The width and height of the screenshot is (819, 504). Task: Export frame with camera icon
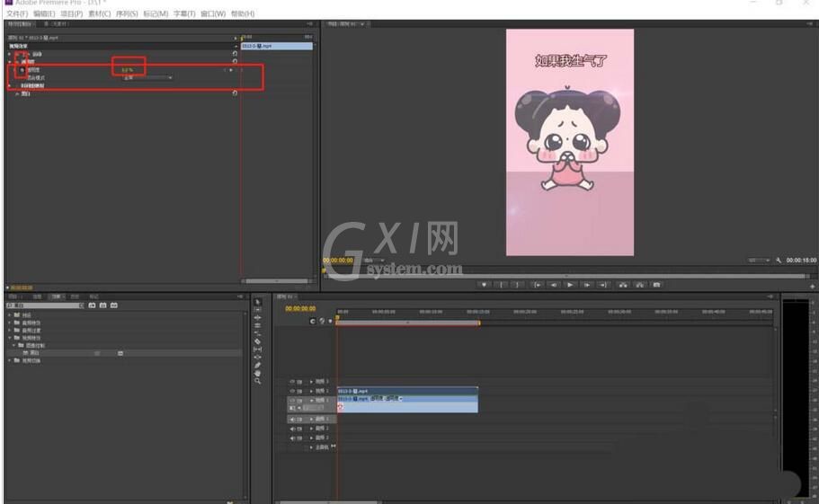click(657, 285)
